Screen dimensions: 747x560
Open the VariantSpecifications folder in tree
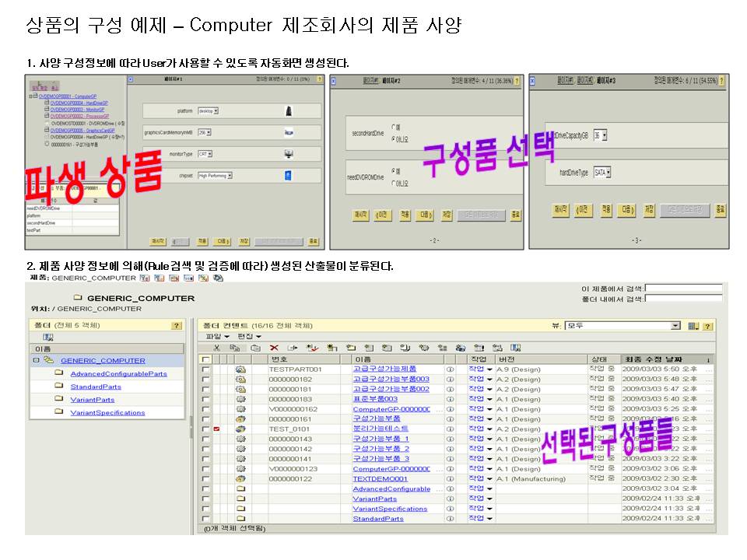point(107,413)
